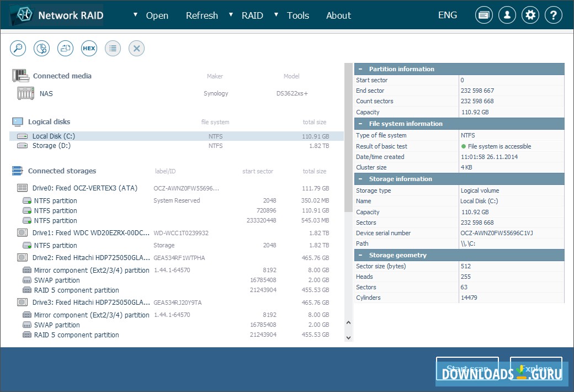The width and height of the screenshot is (574, 392).
Task: Collapse the Storage geometry section
Action: (x=360, y=255)
